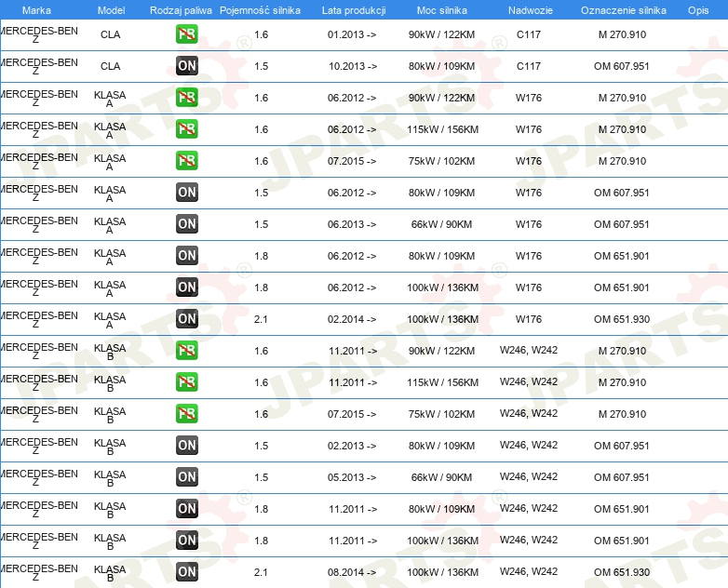Click the ON icon for Klasa A 66kW/90KM
728x588 pixels.
click(x=187, y=224)
